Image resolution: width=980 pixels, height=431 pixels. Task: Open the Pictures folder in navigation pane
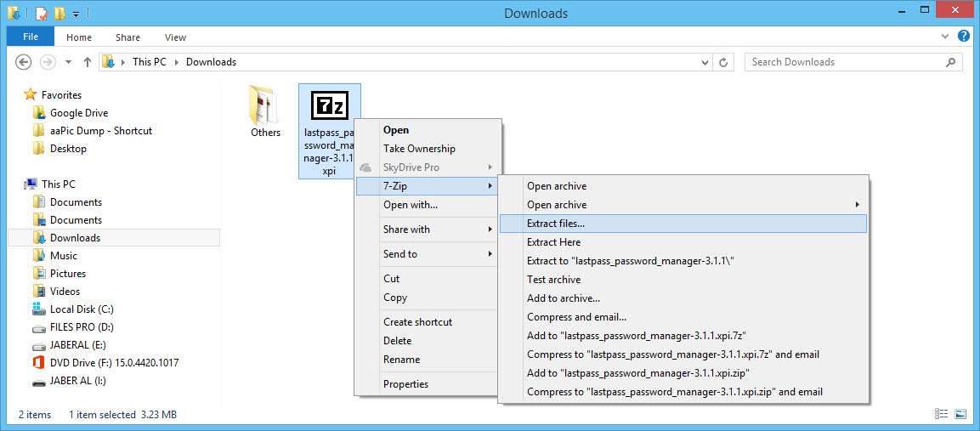67,274
